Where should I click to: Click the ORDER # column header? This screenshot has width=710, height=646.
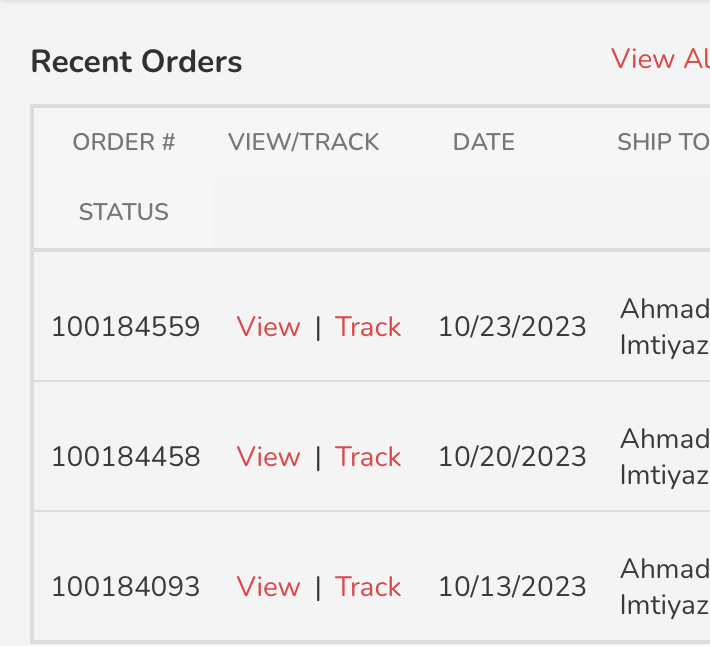(x=124, y=142)
